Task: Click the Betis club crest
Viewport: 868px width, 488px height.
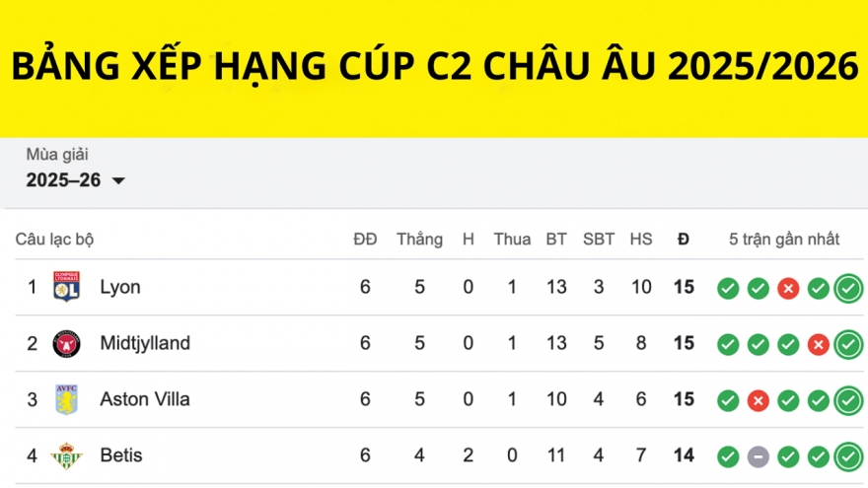Action: click(x=66, y=455)
